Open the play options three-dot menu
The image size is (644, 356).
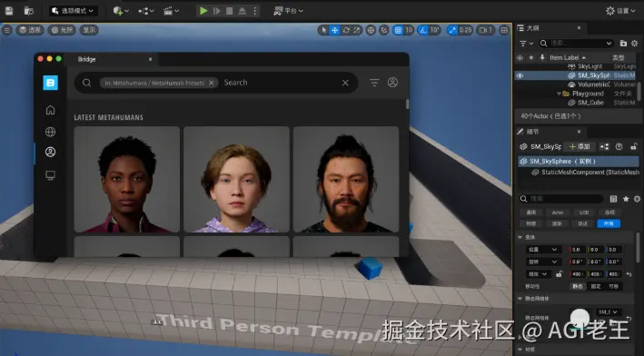pos(254,11)
